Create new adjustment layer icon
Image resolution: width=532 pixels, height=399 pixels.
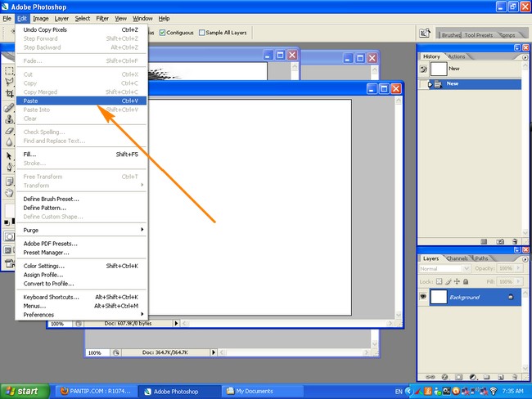[x=473, y=377]
